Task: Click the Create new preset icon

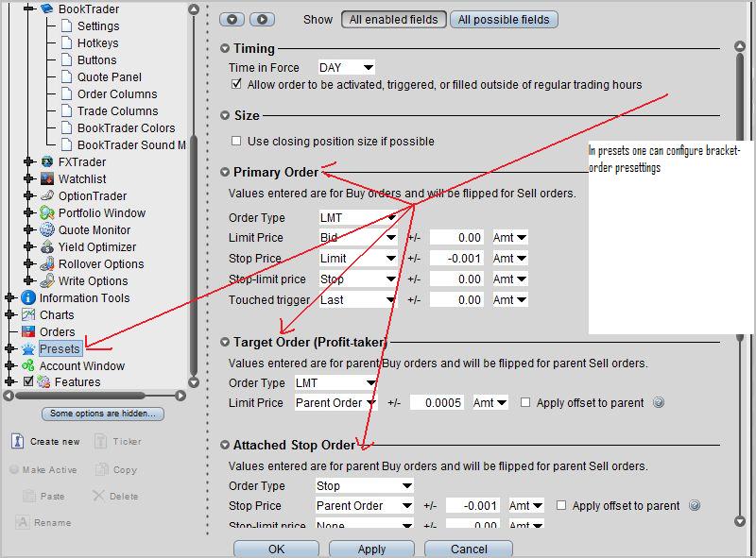Action: click(17, 441)
